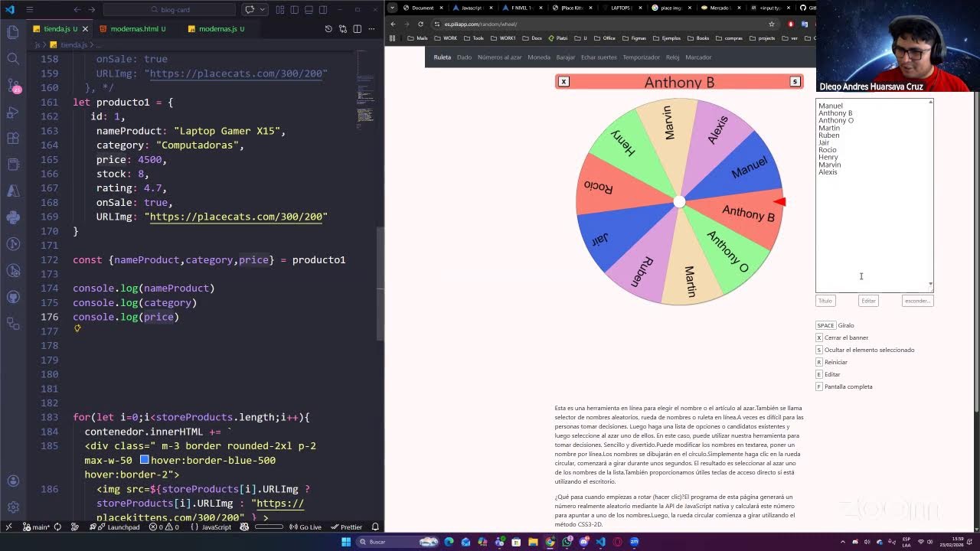Go back in VS Code navigation
Screen dimensions: 980x551
coord(77,9)
